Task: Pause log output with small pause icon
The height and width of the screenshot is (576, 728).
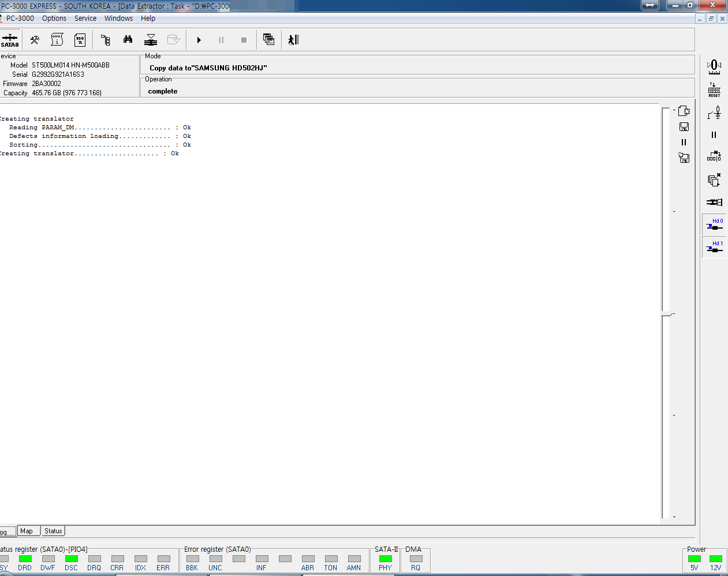Action: point(684,142)
